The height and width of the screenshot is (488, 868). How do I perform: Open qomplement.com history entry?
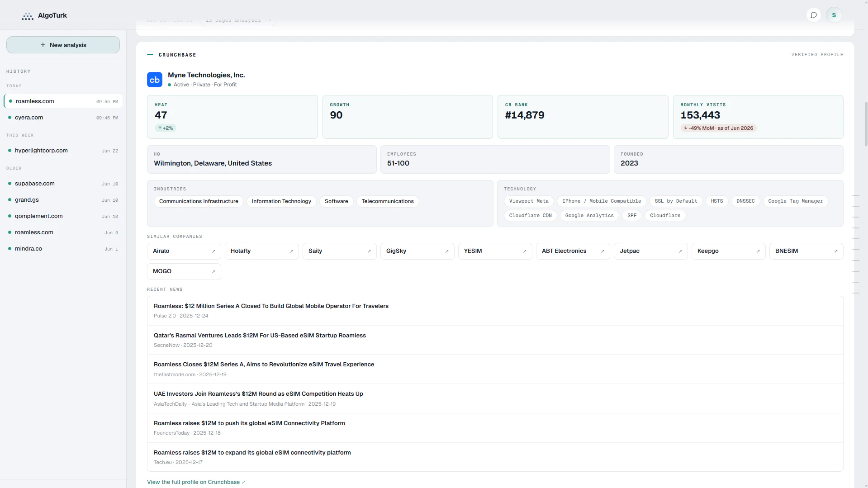pos(63,216)
